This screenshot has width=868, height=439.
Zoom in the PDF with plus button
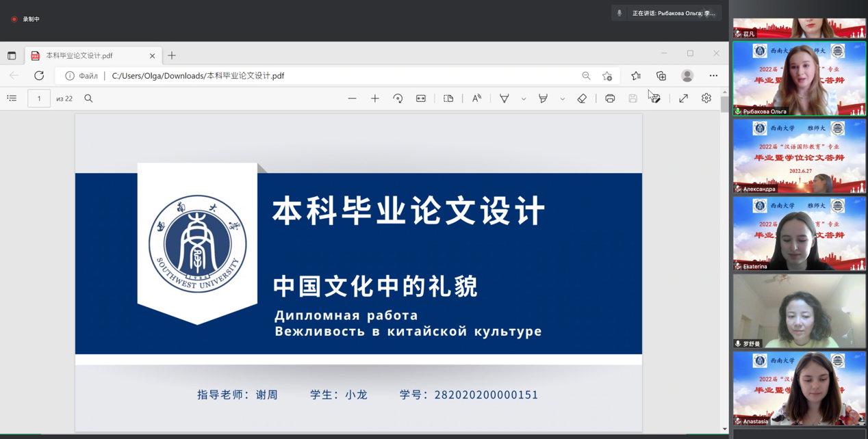(375, 98)
